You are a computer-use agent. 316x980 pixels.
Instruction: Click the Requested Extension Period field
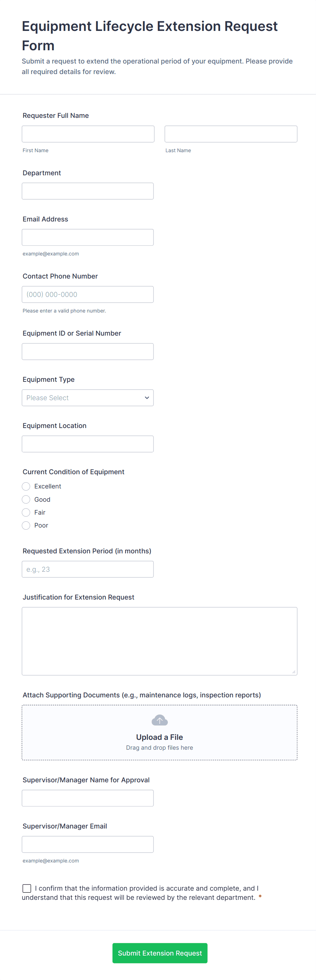point(88,569)
